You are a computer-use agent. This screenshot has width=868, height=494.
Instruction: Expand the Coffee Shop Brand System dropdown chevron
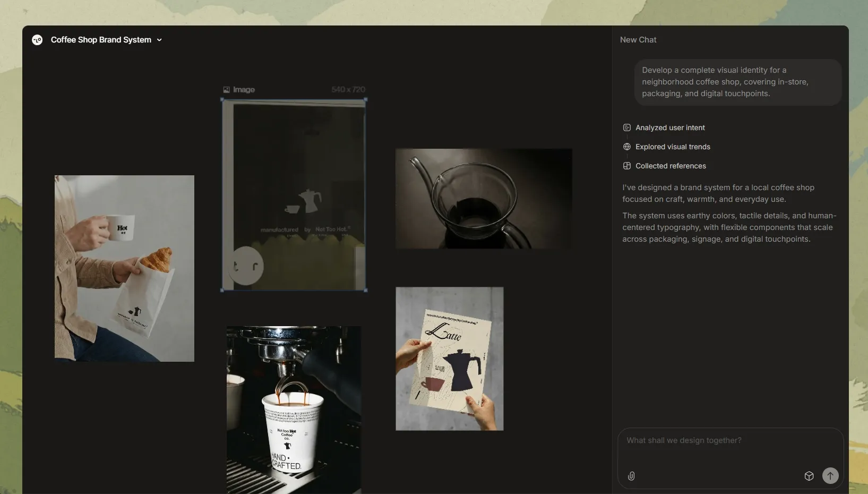tap(159, 40)
